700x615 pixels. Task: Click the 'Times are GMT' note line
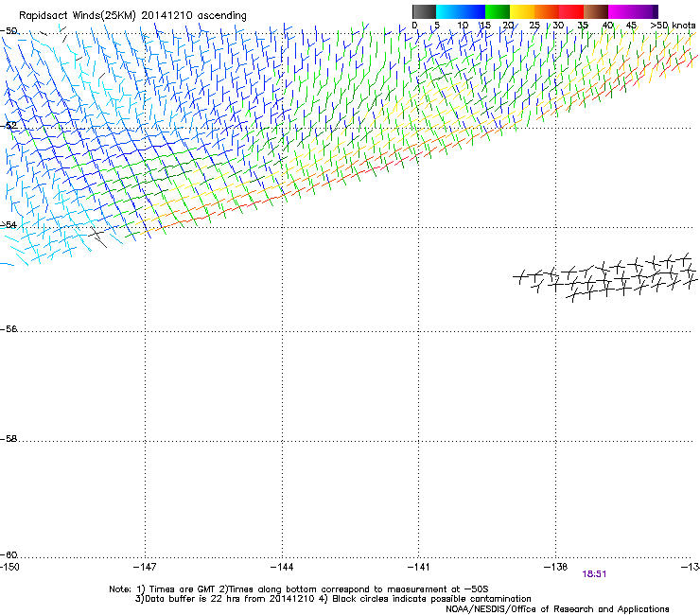[x=299, y=589]
